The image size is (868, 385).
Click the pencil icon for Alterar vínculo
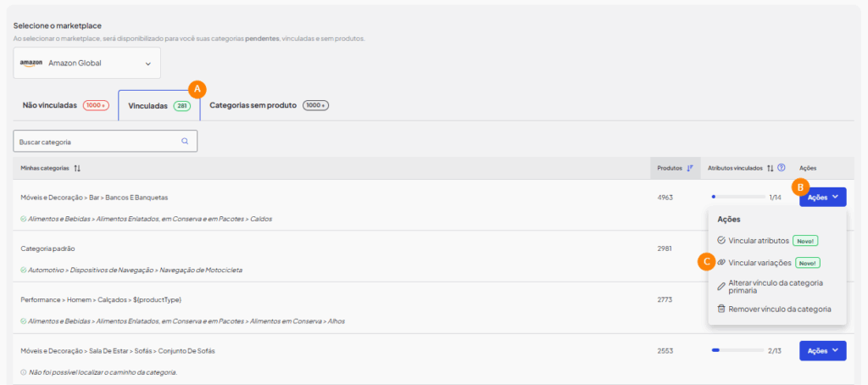721,287
